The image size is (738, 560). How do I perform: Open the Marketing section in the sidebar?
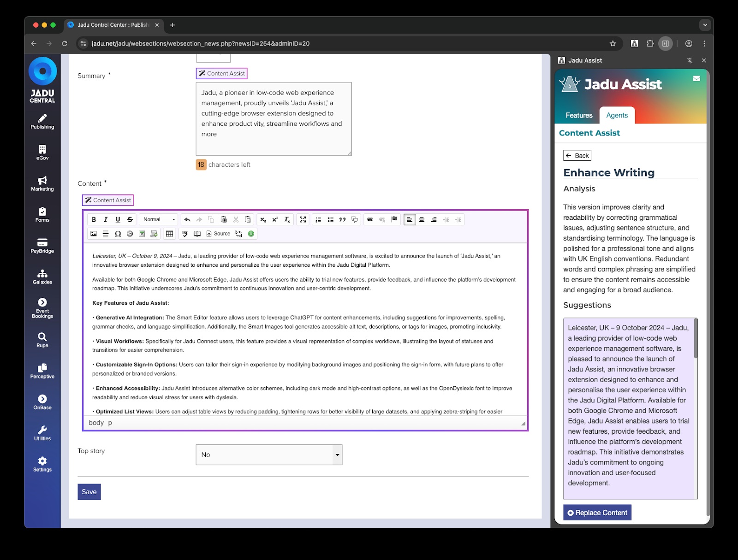coord(42,183)
